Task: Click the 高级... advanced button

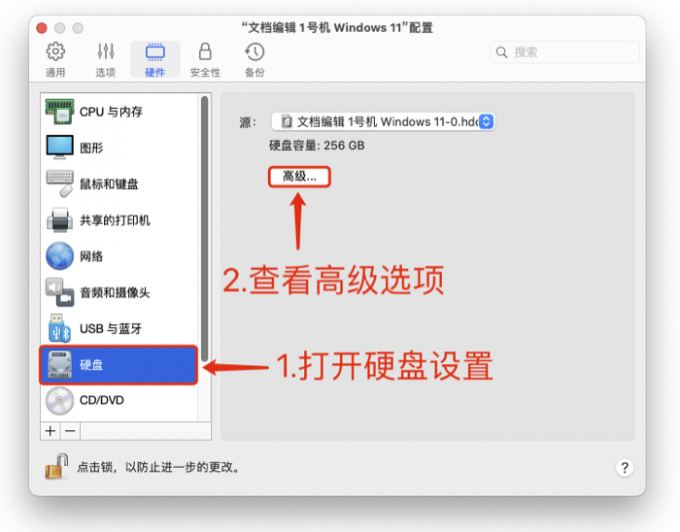Action: point(299,176)
